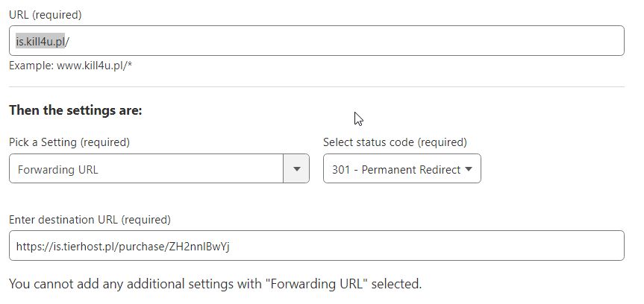Screen dimensions: 644x304
Task: Click the "You cannot add any additional settings" notice
Action: coord(215,284)
